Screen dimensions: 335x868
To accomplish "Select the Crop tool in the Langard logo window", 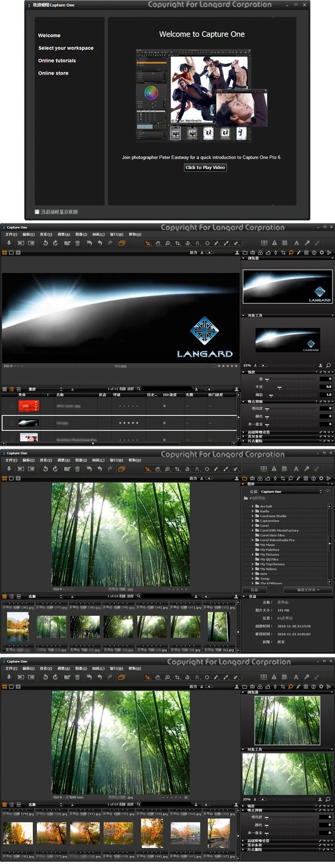I will point(178,243).
